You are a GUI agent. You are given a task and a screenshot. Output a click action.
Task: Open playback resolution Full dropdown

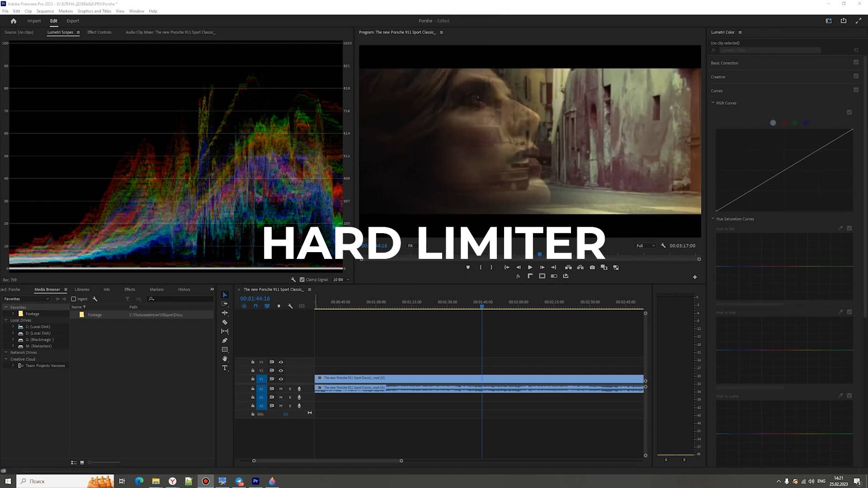pyautogui.click(x=645, y=246)
